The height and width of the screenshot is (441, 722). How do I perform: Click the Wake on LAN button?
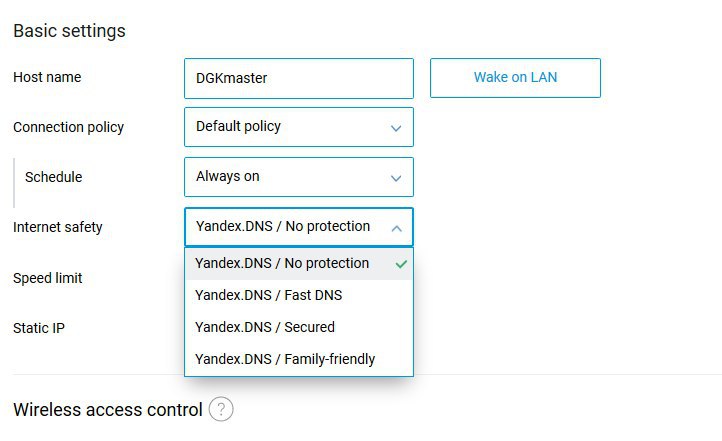pyautogui.click(x=515, y=77)
